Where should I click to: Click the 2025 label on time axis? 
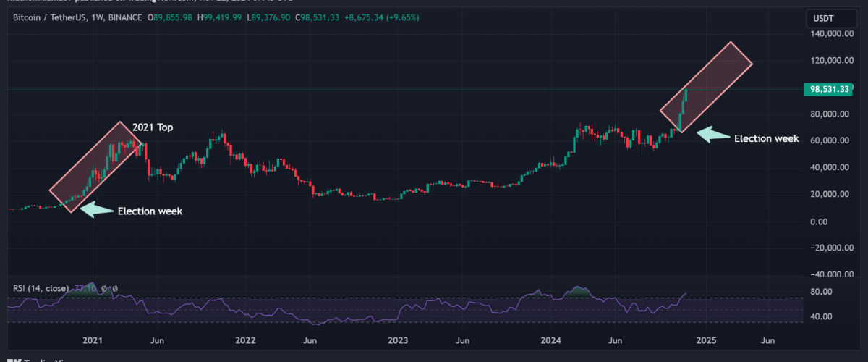tap(706, 340)
